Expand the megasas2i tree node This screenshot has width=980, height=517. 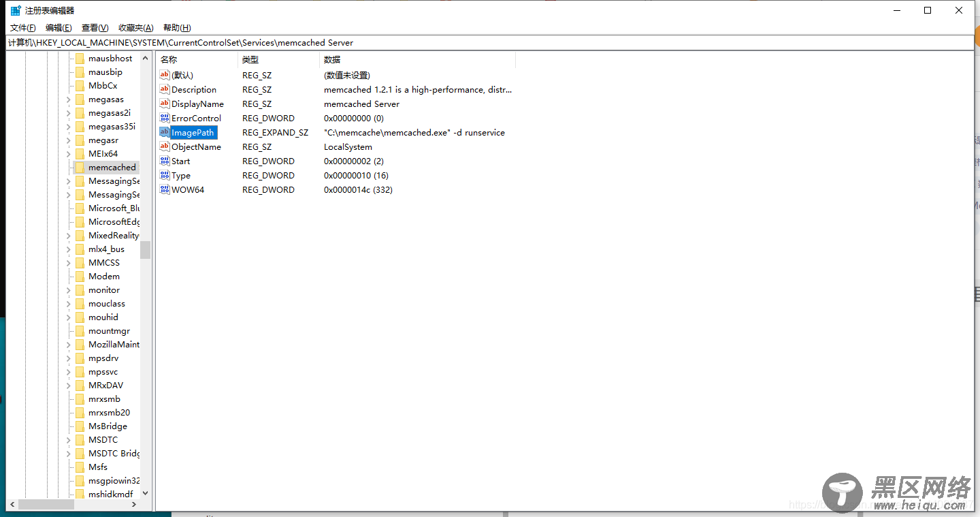(x=68, y=113)
